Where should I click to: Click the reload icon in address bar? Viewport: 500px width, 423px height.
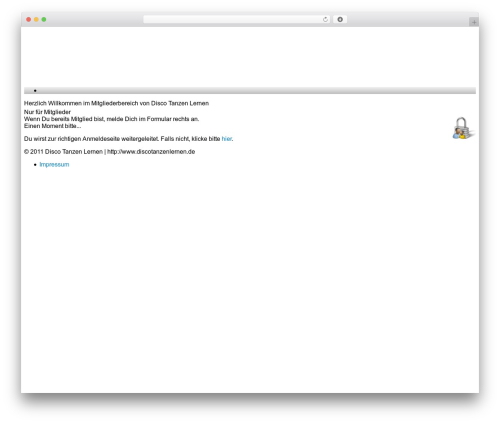tap(325, 20)
